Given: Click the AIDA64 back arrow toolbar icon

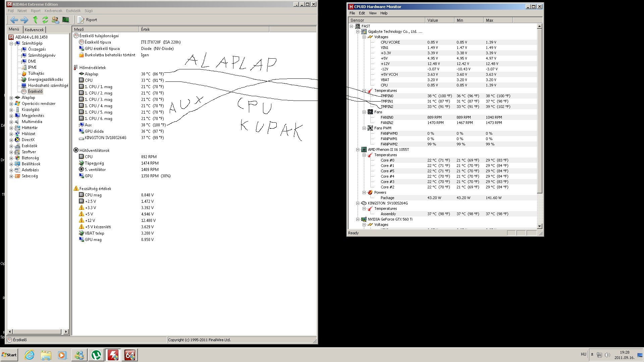Looking at the screenshot, I should (14, 20).
